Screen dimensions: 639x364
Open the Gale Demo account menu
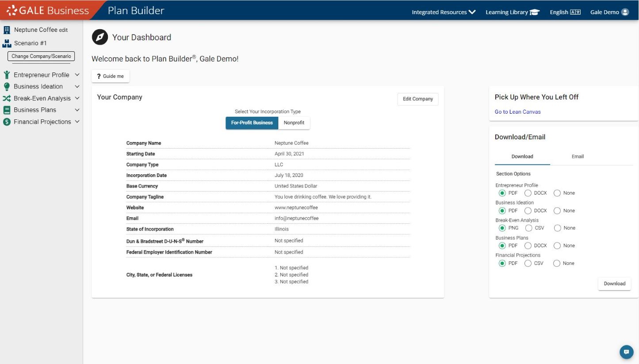609,12
